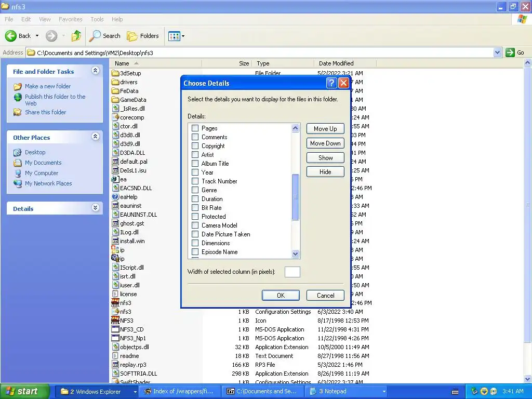Image resolution: width=532 pixels, height=399 pixels.
Task: Click the Publish this folder globe icon
Action: pos(18,97)
